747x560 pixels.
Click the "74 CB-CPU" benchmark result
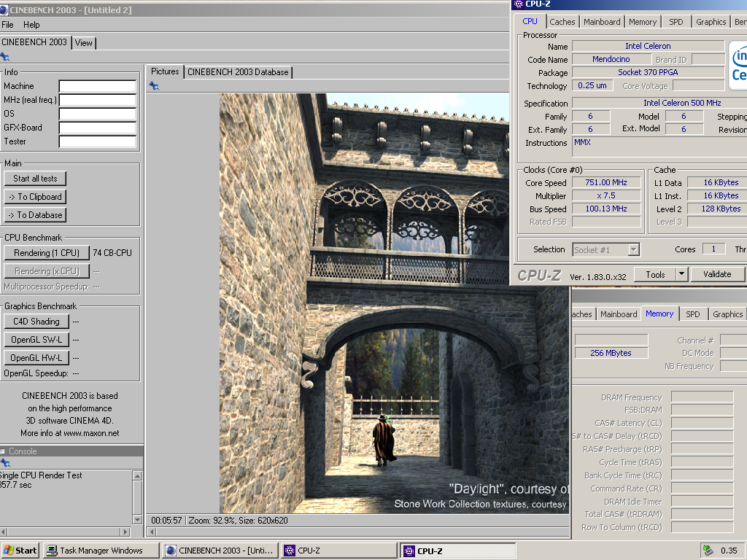[x=112, y=253]
